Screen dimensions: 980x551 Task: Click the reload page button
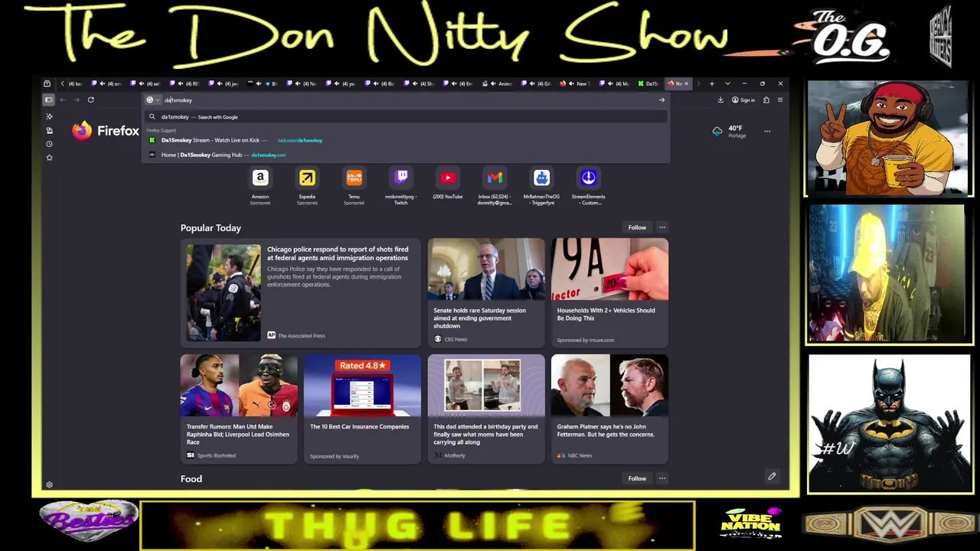pyautogui.click(x=90, y=99)
